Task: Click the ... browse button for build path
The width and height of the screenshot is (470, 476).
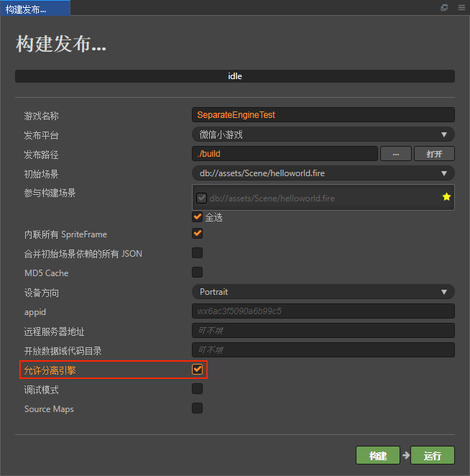Action: [x=396, y=154]
